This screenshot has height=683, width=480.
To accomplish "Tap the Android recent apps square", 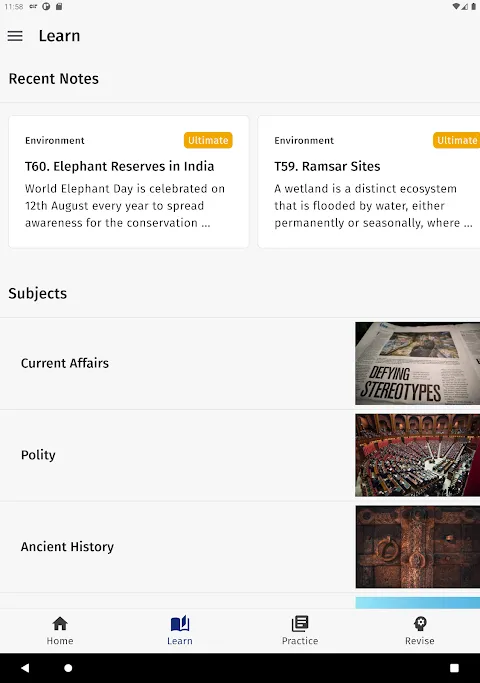I will click(x=454, y=668).
